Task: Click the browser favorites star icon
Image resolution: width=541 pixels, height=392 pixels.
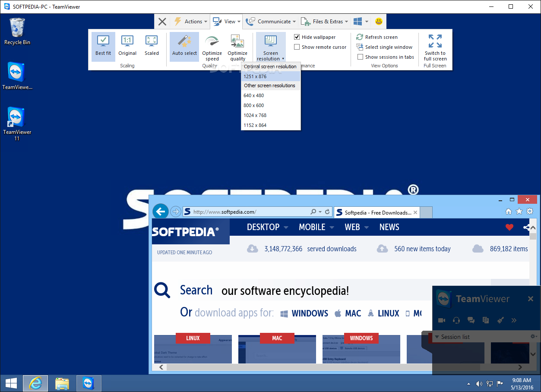Action: [519, 212]
